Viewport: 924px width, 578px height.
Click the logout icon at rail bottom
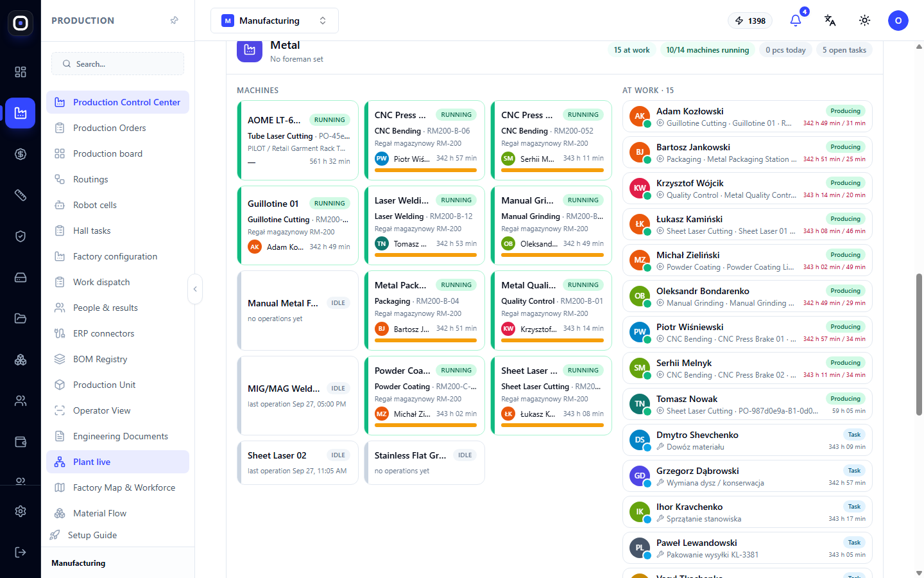pos(21,552)
